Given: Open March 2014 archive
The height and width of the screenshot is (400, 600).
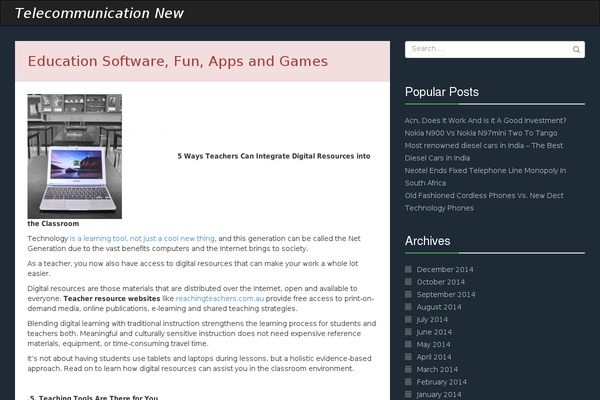Looking at the screenshot, I should [437, 370].
